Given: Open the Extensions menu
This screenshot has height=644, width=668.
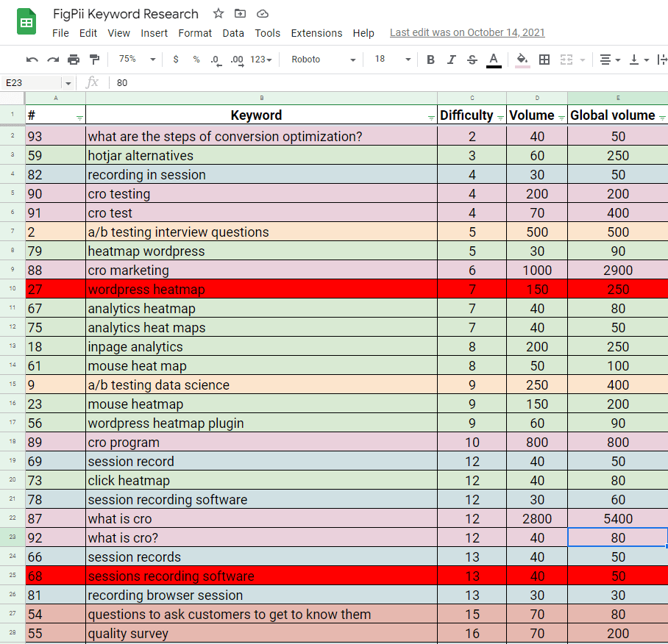Looking at the screenshot, I should point(316,33).
